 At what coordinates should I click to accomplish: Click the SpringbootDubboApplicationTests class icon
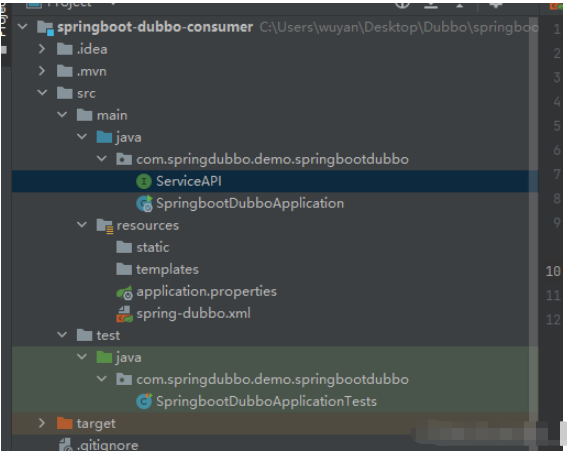coord(144,401)
